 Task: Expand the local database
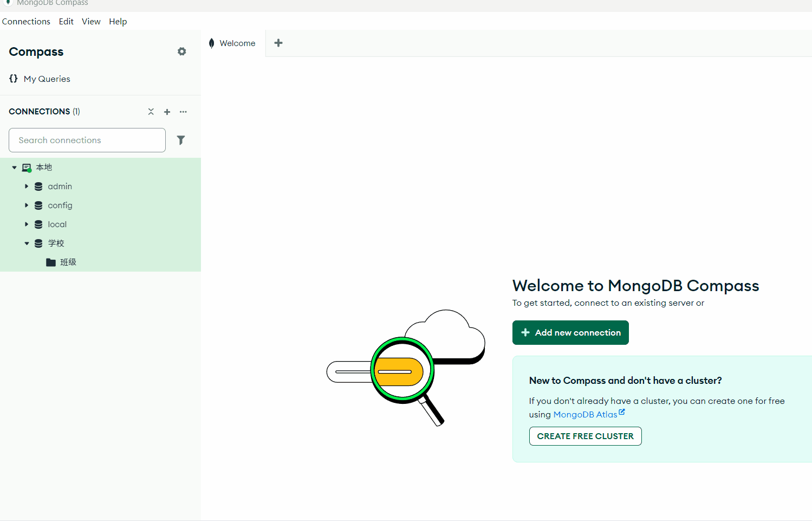(x=27, y=224)
